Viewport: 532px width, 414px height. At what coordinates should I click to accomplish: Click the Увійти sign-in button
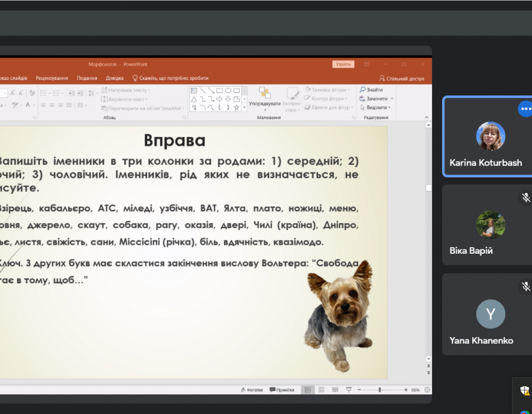click(x=343, y=64)
